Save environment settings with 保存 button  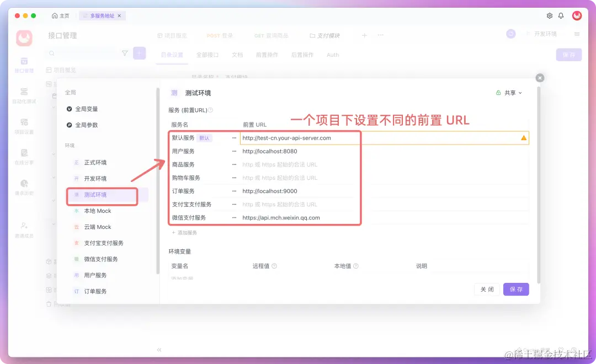pos(516,288)
